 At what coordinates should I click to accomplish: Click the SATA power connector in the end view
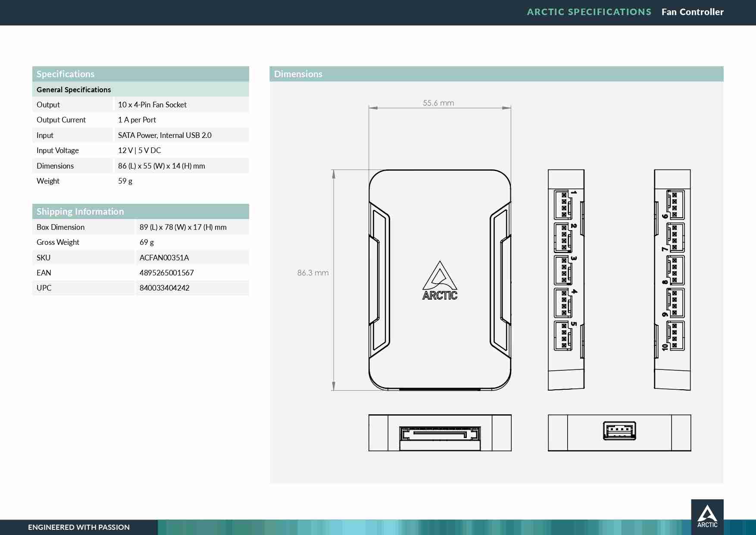pyautogui.click(x=440, y=434)
